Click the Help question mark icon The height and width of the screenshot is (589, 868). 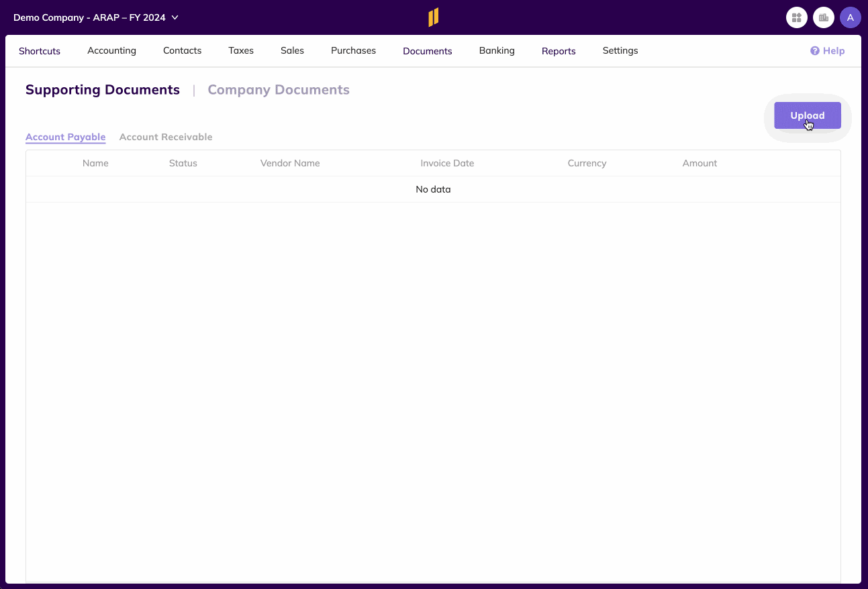[814, 50]
